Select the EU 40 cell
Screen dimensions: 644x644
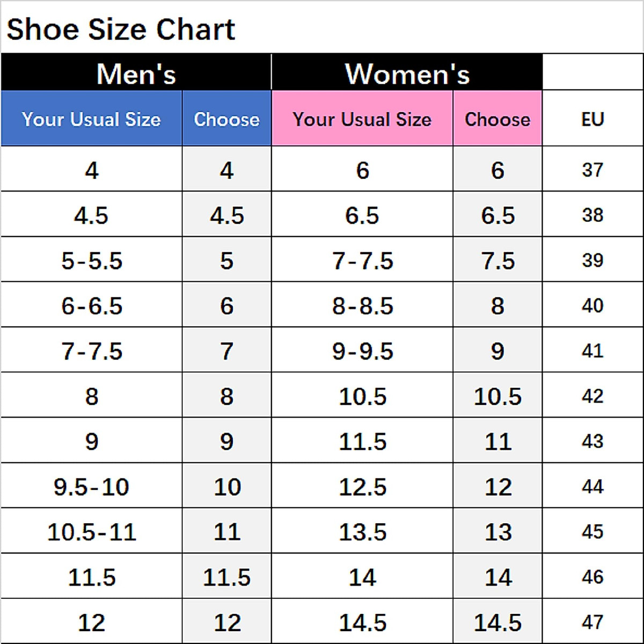(592, 306)
